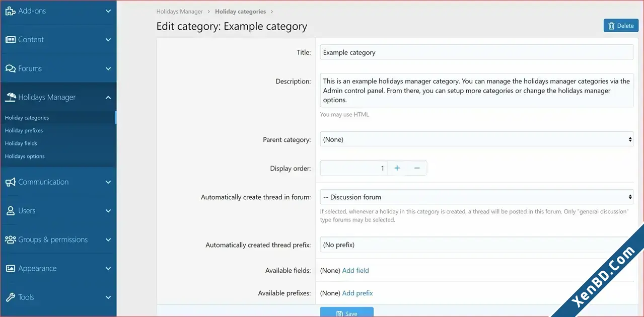Screen dimensions: 644x317
Task: Open Holiday prefixes in sidebar
Action: 24,130
